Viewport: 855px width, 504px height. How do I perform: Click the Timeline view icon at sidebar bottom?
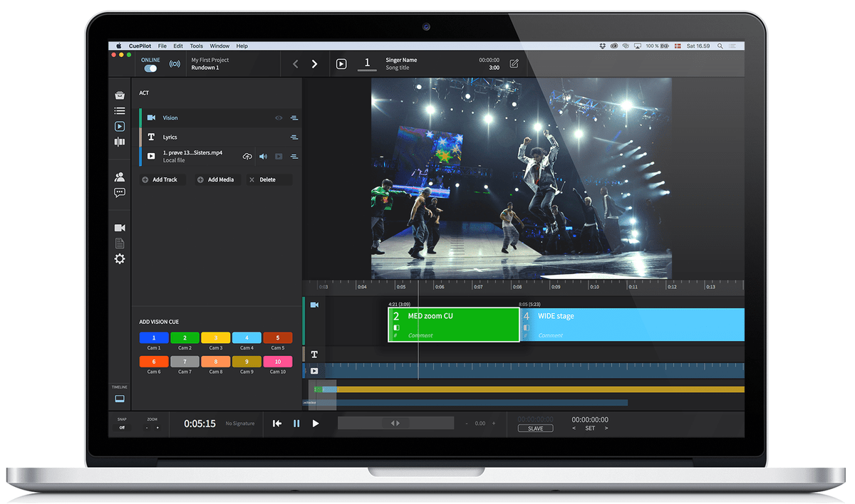[120, 398]
